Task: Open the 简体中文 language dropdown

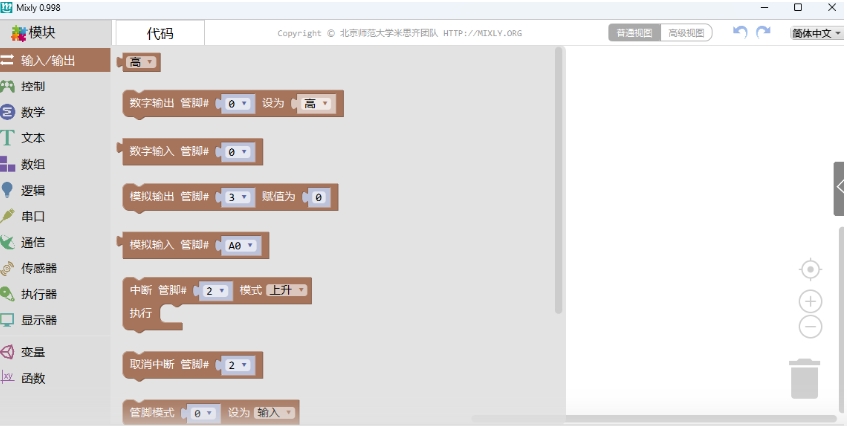Action: [817, 33]
